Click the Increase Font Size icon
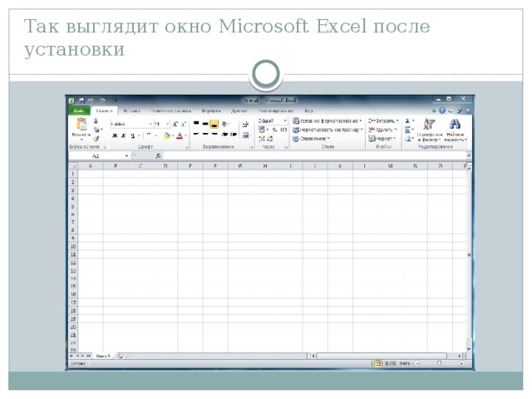The width and height of the screenshot is (532, 399). (175, 124)
